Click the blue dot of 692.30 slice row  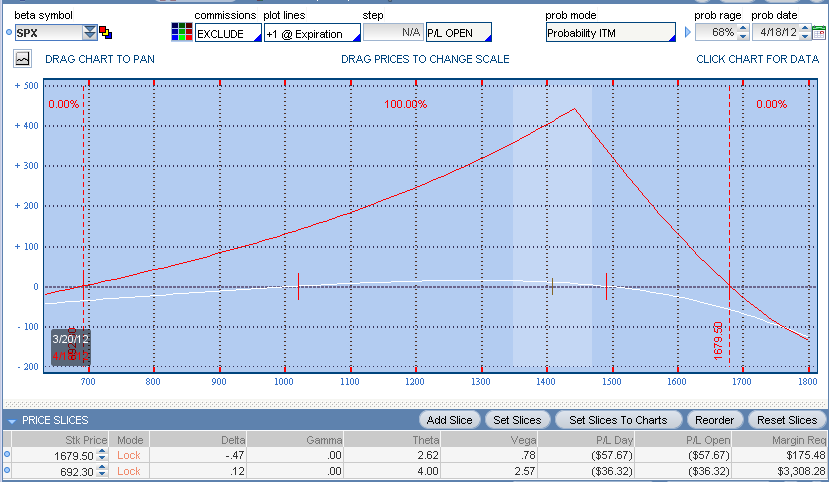click(x=7, y=470)
